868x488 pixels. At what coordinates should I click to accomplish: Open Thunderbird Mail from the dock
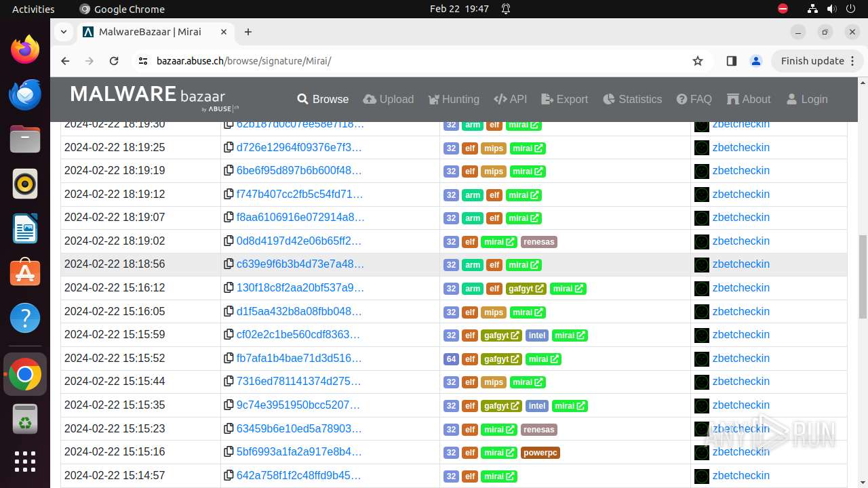pyautogui.click(x=25, y=94)
